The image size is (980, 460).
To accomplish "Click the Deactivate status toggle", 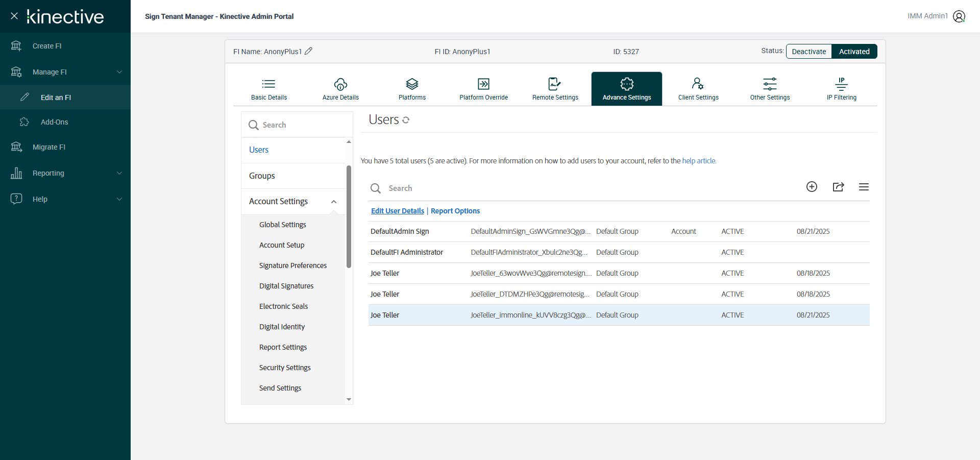I will pos(808,52).
